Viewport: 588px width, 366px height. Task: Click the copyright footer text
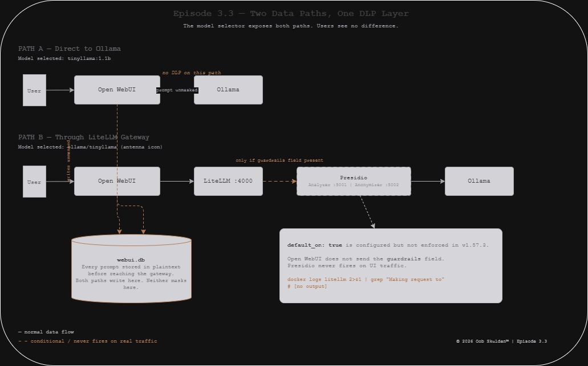501,341
